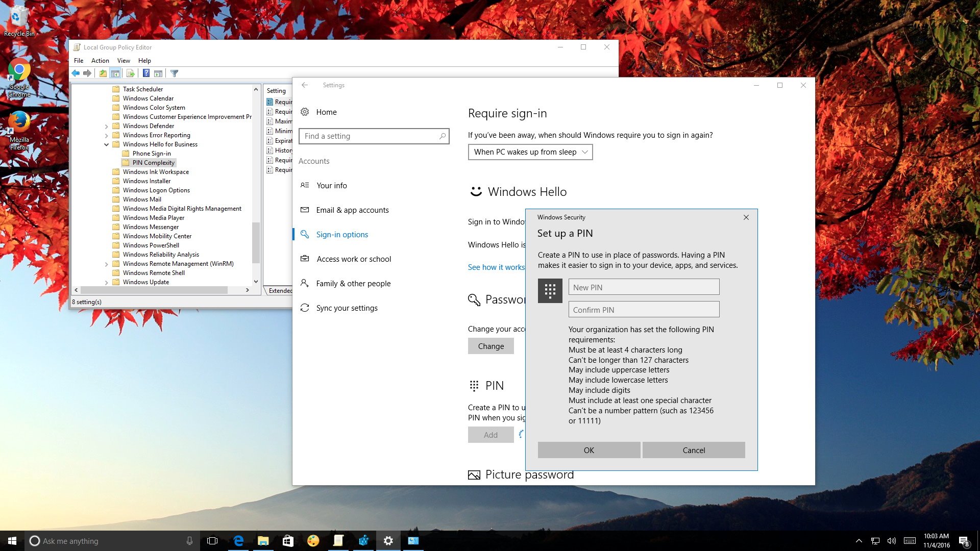The width and height of the screenshot is (980, 551).
Task: Expand the Windows Remote Management WinRM node
Action: [106, 263]
